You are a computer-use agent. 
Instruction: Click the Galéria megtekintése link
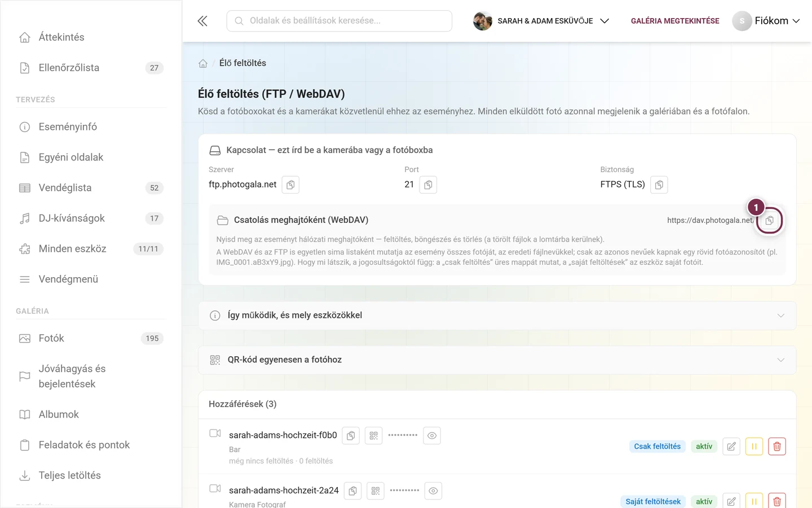675,21
